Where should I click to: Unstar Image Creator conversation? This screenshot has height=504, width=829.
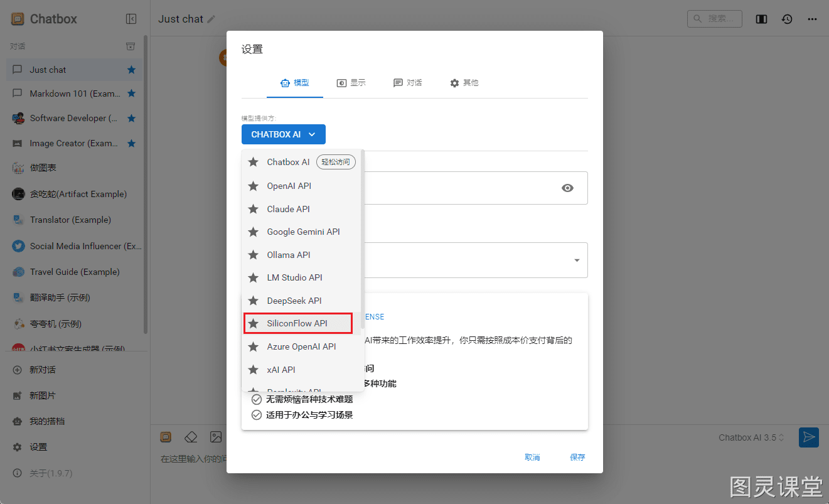tap(131, 143)
